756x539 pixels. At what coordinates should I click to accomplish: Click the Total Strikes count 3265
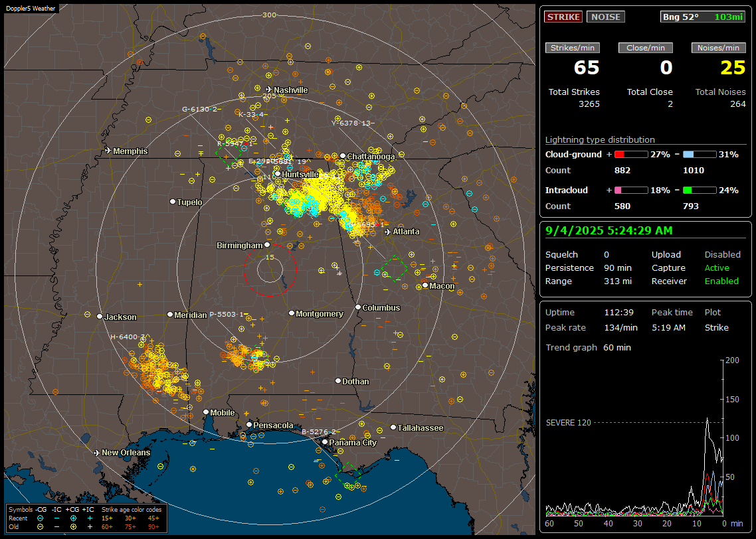[589, 104]
